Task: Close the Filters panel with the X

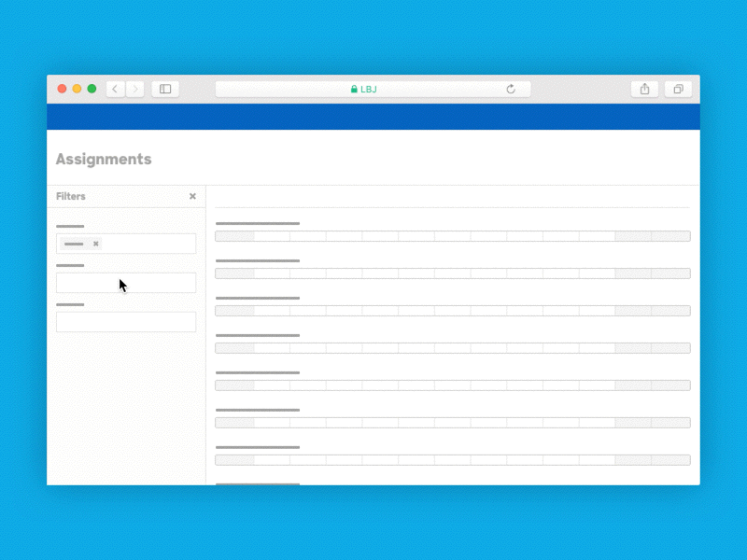Action: tap(192, 196)
